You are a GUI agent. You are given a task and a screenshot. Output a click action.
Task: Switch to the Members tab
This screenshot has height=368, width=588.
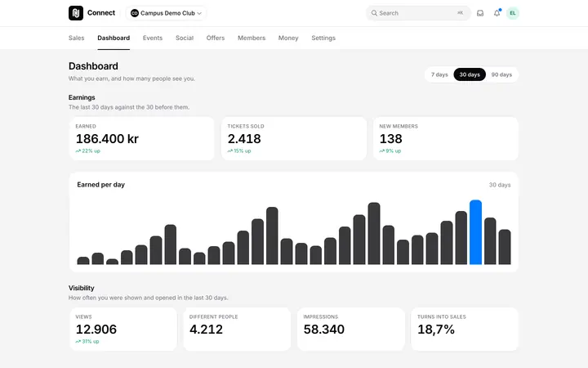point(252,38)
